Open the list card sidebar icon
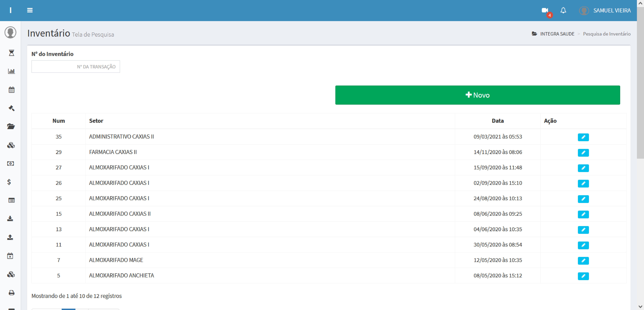644x310 pixels. point(12,200)
